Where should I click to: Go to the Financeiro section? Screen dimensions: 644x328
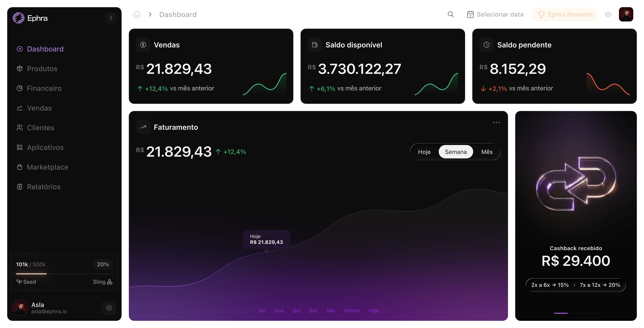pyautogui.click(x=39, y=88)
